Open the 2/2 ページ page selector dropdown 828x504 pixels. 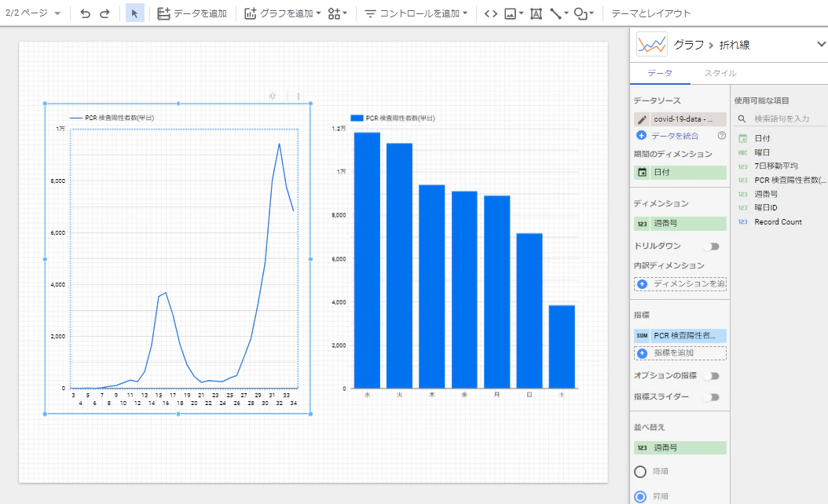pyautogui.click(x=33, y=13)
